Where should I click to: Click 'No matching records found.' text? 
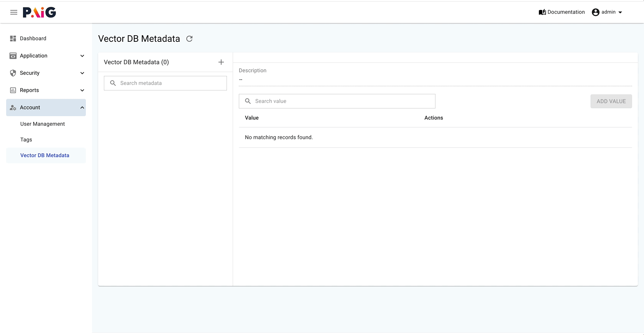click(x=279, y=137)
